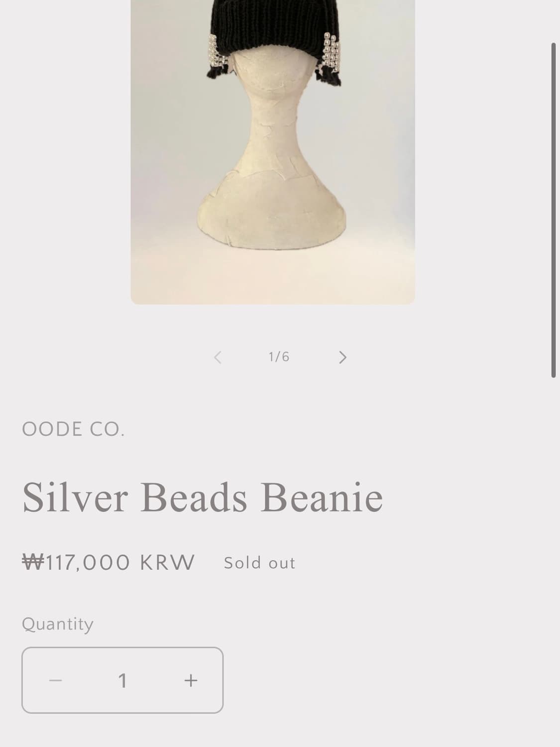This screenshot has width=560, height=747.
Task: Focus the quantity number field
Action: tap(122, 680)
